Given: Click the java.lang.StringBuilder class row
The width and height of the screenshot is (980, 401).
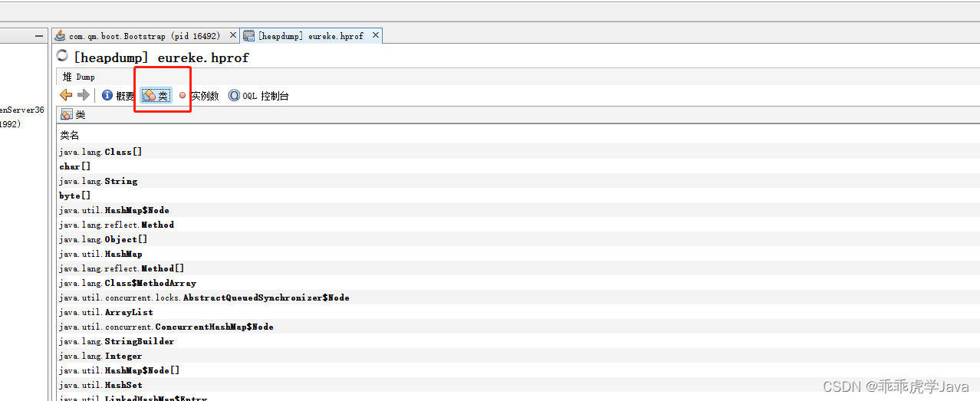Looking at the screenshot, I should click(117, 342).
